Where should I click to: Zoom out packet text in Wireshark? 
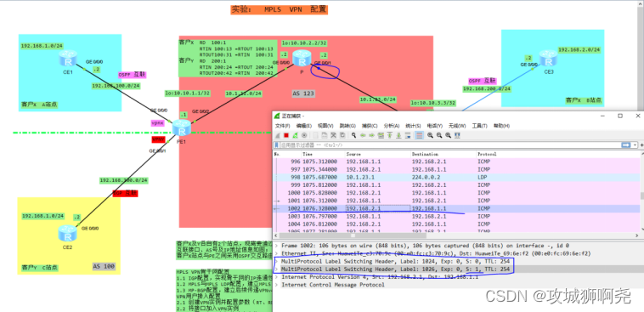[x=439, y=135]
